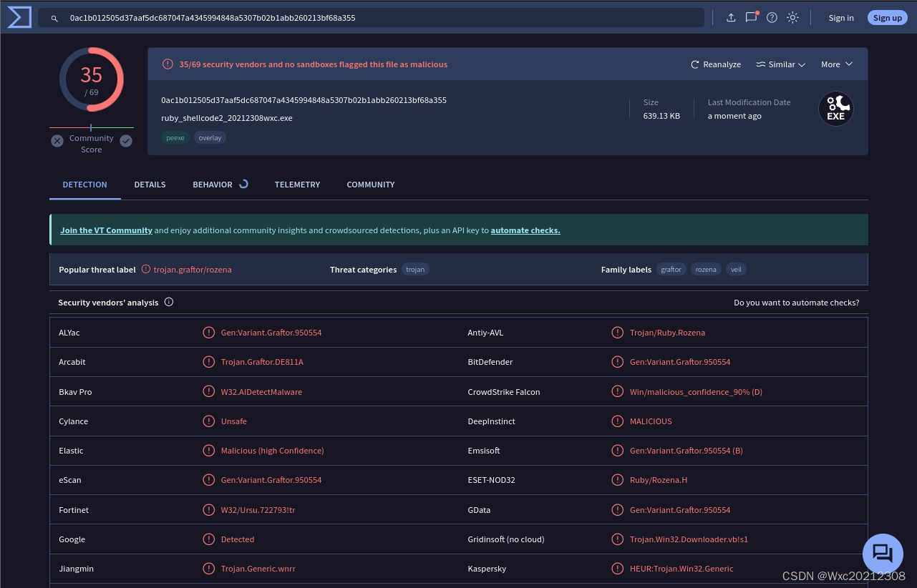917x588 pixels.
Task: Click the Elastic detection alert icon
Action: click(208, 451)
